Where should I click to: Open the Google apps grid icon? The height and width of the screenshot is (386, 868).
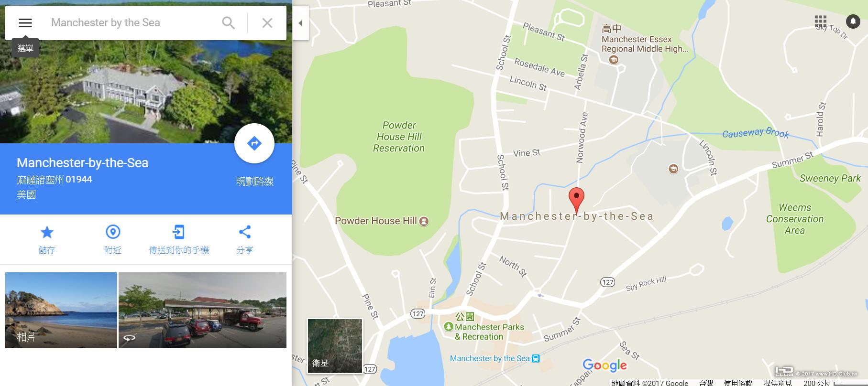[821, 21]
